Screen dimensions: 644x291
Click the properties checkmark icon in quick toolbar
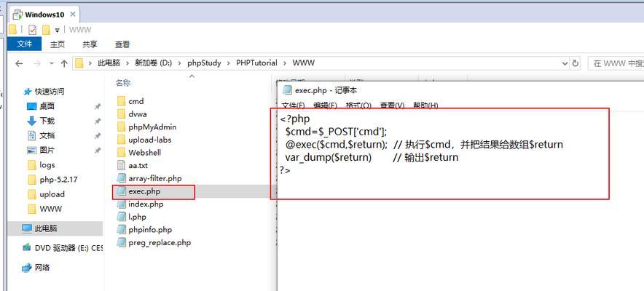click(x=33, y=30)
